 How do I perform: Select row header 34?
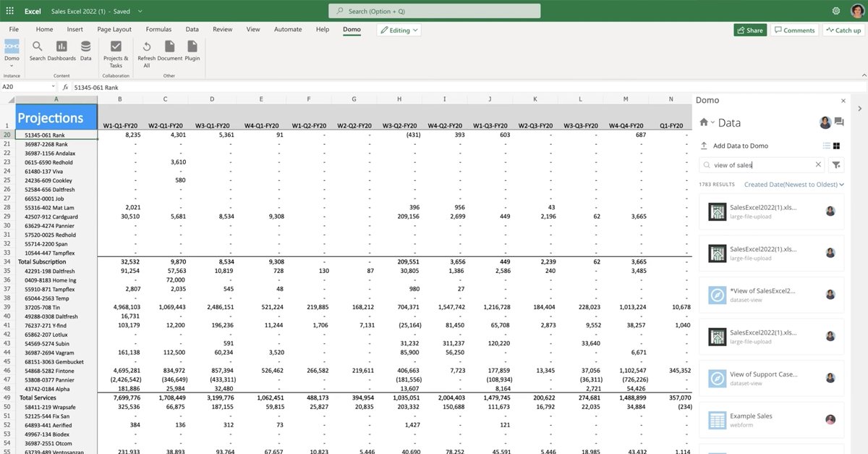point(7,261)
